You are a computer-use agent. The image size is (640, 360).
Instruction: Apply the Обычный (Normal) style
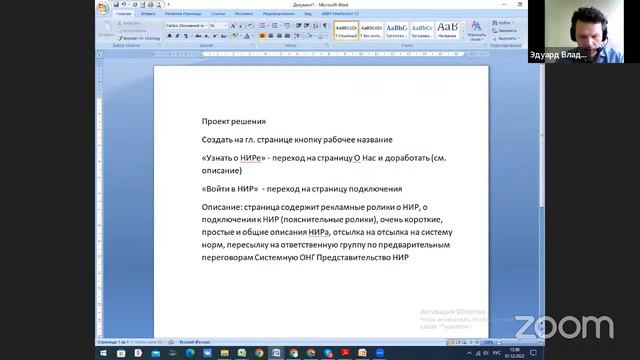(x=346, y=31)
